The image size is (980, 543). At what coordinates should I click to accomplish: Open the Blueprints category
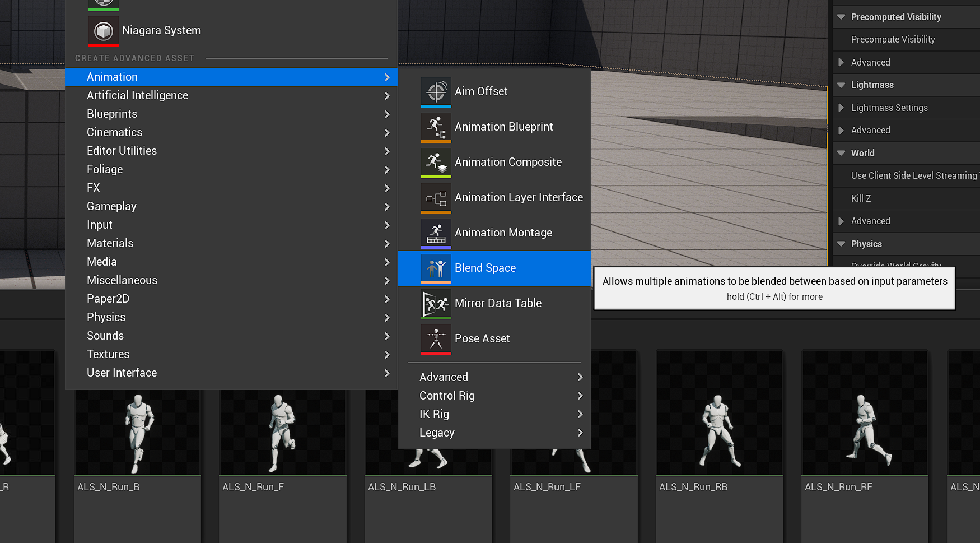pyautogui.click(x=231, y=114)
